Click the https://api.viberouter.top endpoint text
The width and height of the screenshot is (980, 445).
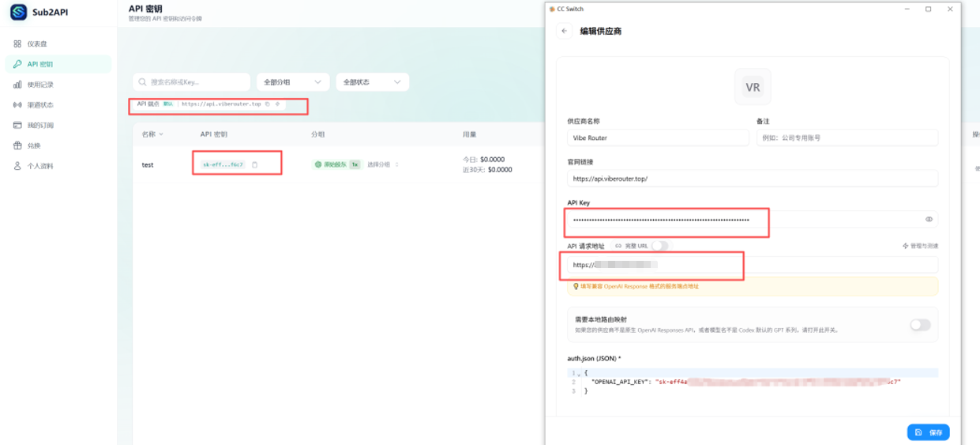coord(221,104)
